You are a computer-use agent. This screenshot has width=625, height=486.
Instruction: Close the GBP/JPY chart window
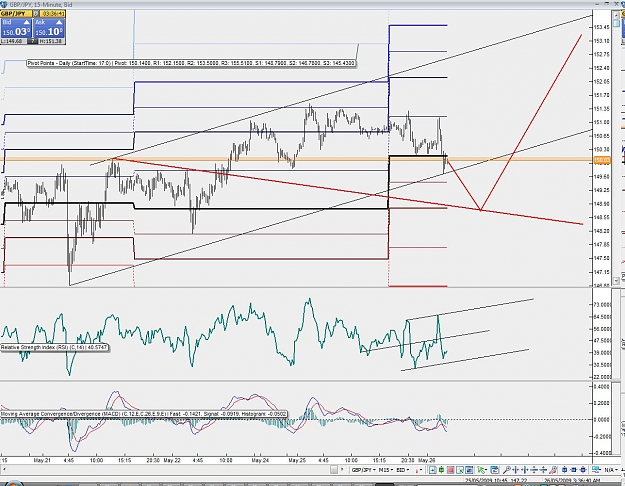[x=616, y=4]
